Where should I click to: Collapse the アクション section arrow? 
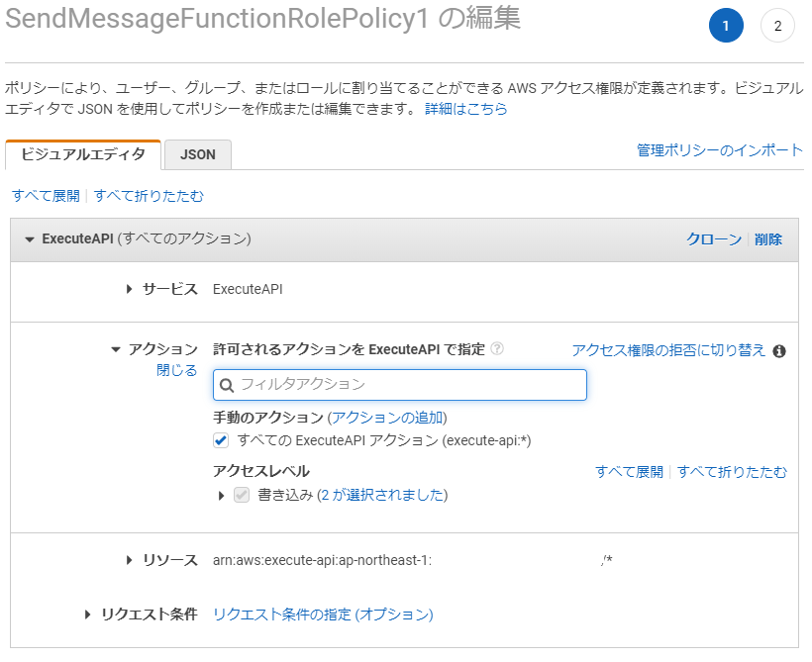click(x=116, y=349)
